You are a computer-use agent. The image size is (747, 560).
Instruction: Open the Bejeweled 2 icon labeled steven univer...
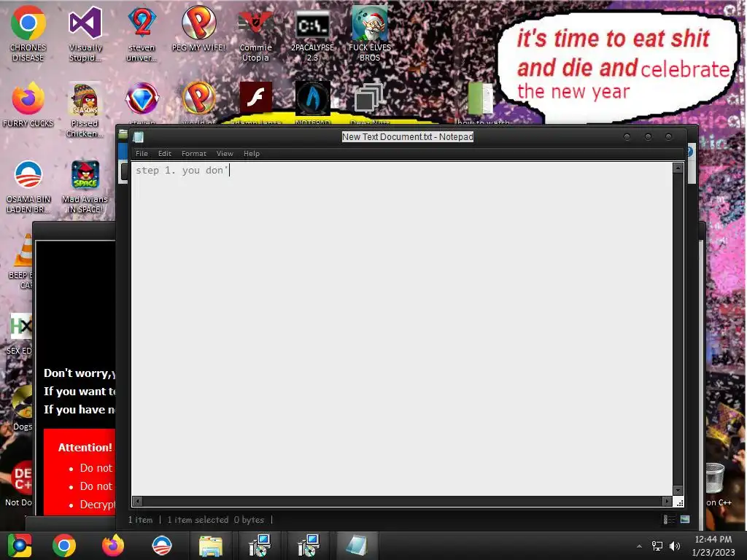pyautogui.click(x=142, y=34)
